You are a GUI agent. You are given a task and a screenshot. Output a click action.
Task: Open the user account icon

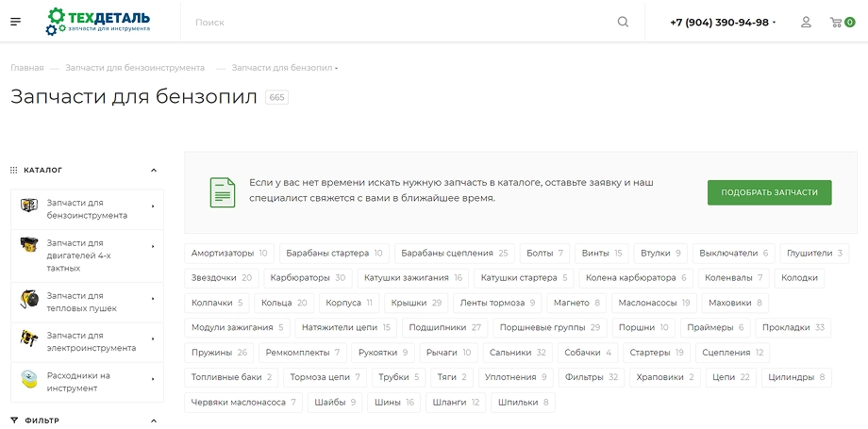806,22
